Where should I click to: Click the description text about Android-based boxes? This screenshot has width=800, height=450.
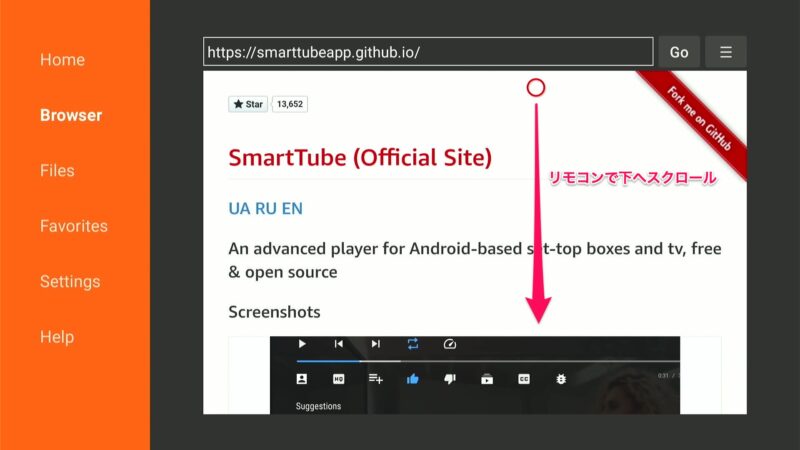[x=475, y=260]
